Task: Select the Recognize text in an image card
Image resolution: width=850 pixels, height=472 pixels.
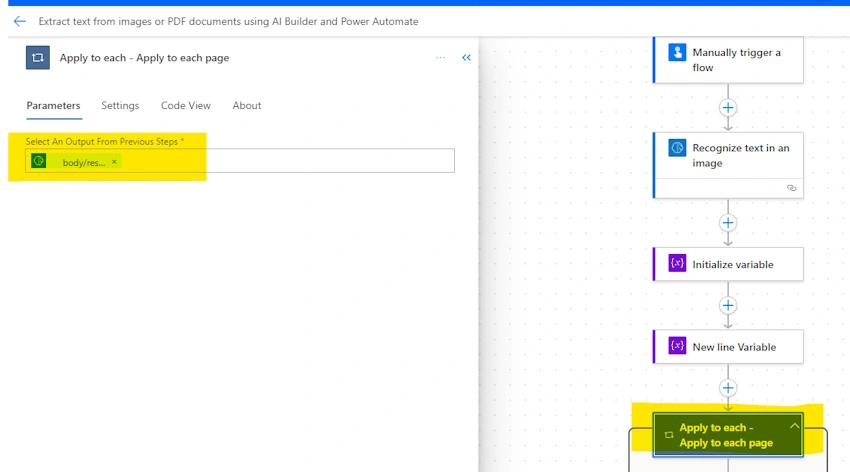Action: pos(728,165)
